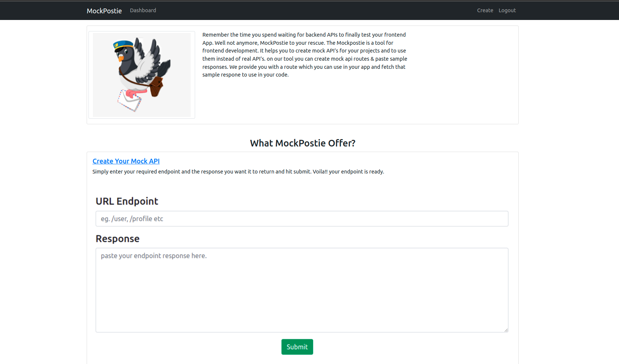Focus the URL Endpoint input field
The height and width of the screenshot is (364, 619).
click(302, 219)
